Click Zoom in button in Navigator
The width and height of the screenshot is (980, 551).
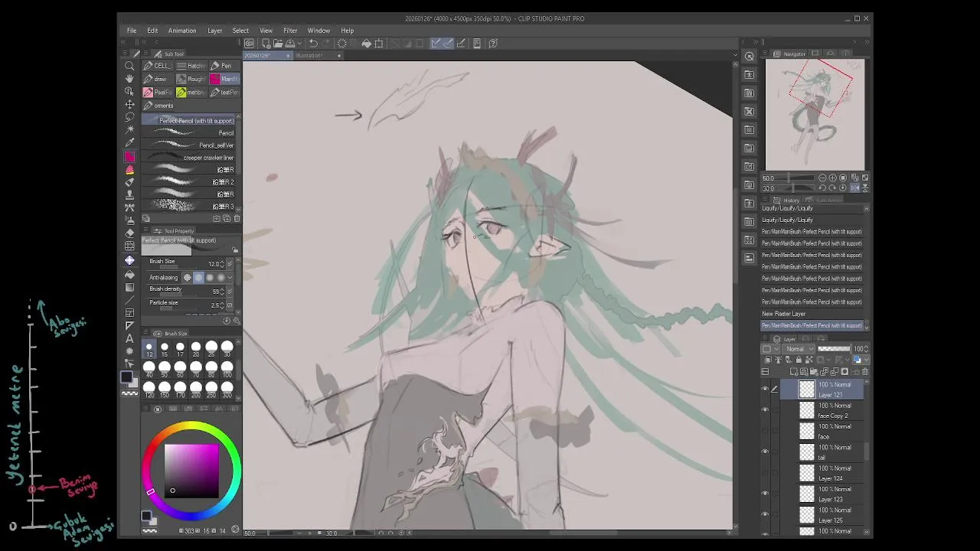[x=832, y=178]
